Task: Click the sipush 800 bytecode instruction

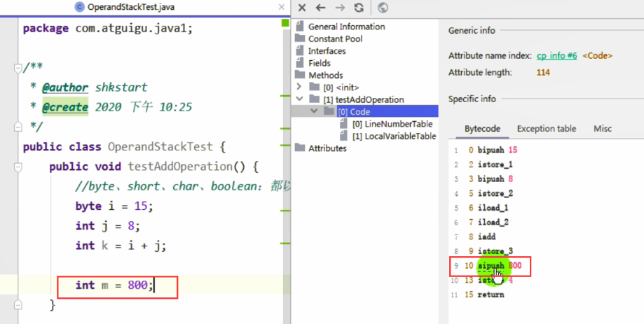Action: [x=500, y=266]
